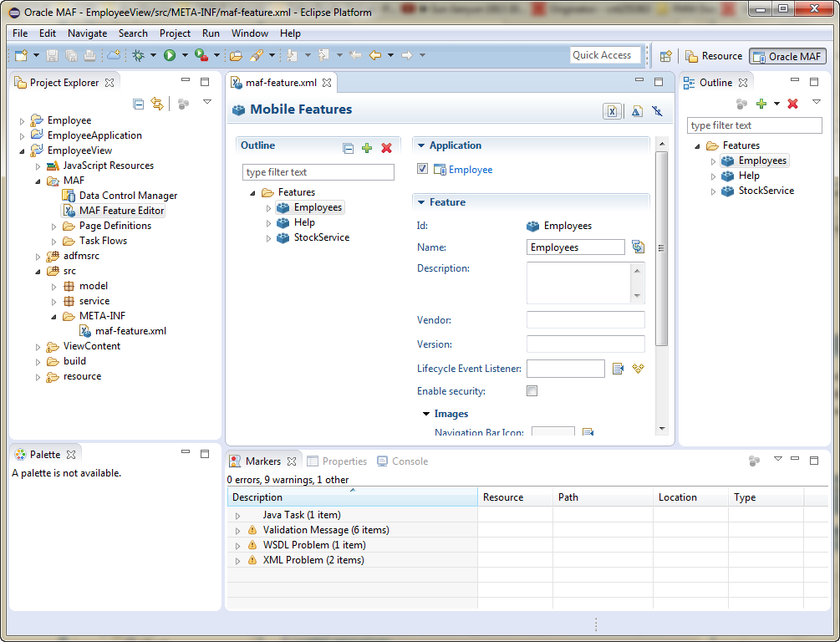Click the green plus in right Outline view

(761, 104)
